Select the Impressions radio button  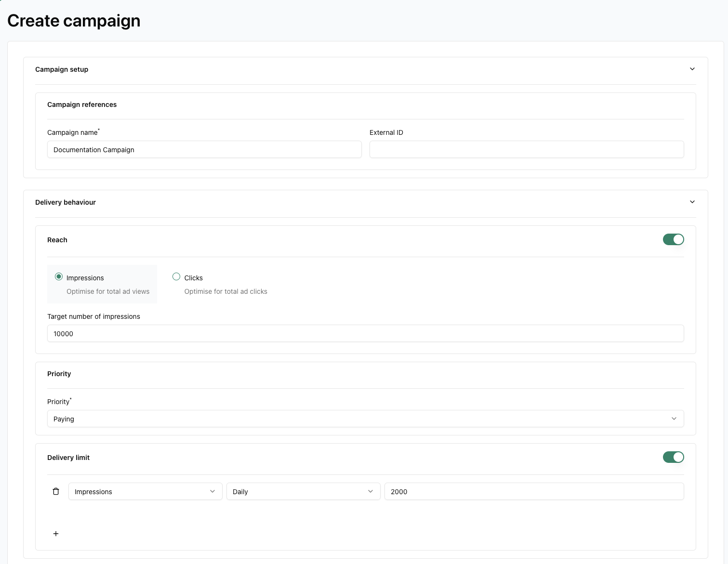pyautogui.click(x=59, y=277)
